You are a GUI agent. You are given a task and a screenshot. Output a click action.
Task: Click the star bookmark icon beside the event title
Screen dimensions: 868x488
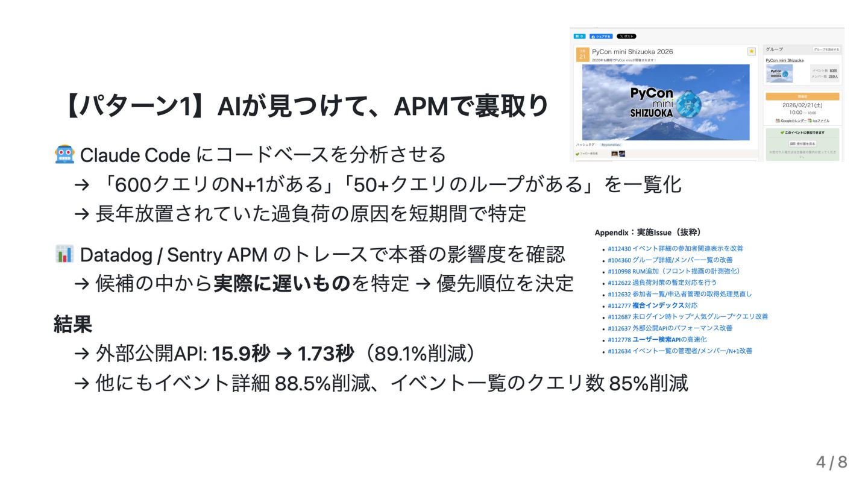(x=752, y=51)
